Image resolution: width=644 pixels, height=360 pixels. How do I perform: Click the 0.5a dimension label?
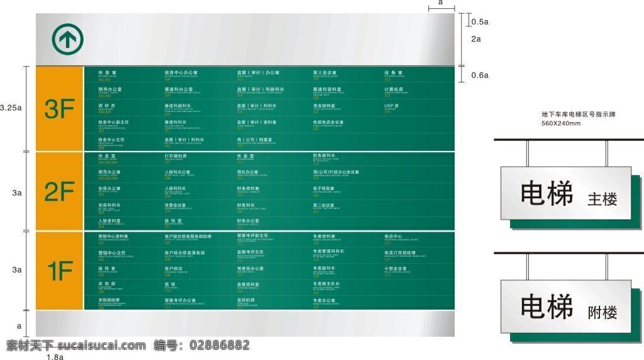[480, 22]
